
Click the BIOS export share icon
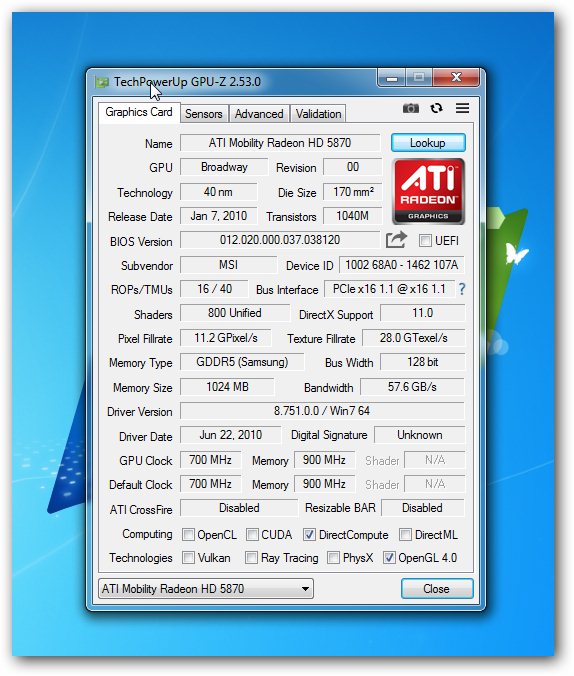[396, 240]
